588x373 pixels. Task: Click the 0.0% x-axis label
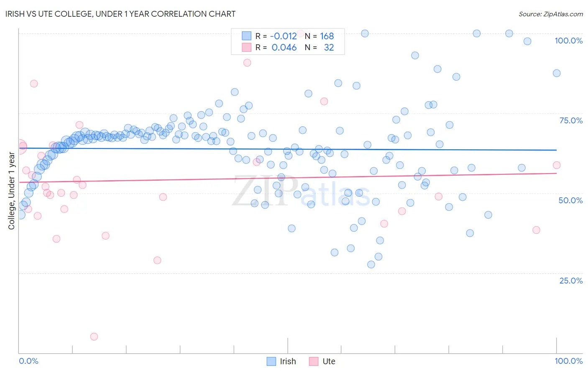pos(29,361)
